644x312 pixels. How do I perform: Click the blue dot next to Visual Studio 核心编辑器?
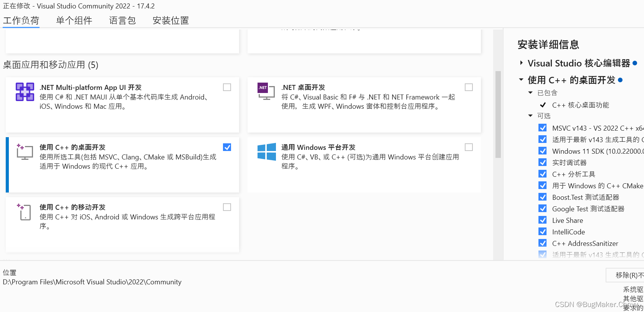pyautogui.click(x=635, y=63)
